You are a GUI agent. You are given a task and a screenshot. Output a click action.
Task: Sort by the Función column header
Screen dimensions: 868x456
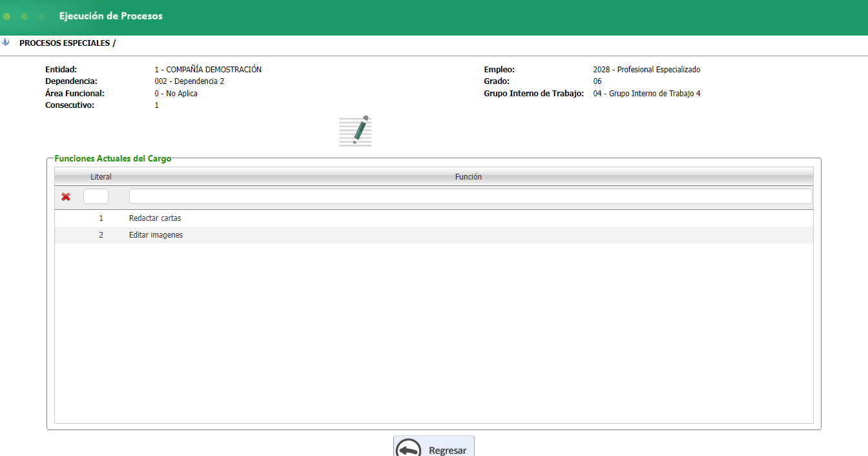(x=468, y=177)
